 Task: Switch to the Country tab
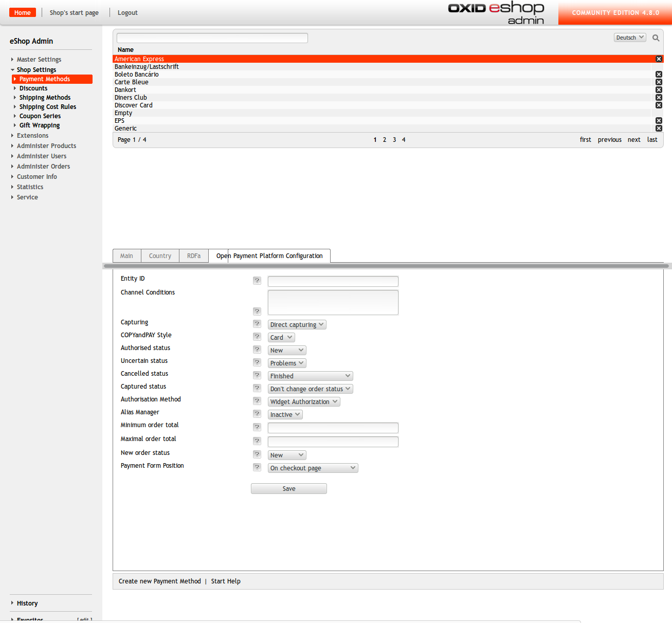(x=160, y=256)
